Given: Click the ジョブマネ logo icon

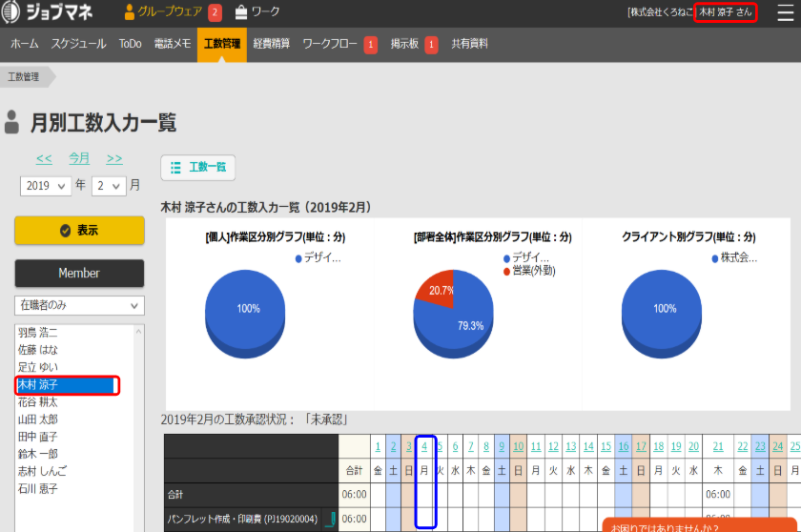Looking at the screenshot, I should tap(10, 11).
